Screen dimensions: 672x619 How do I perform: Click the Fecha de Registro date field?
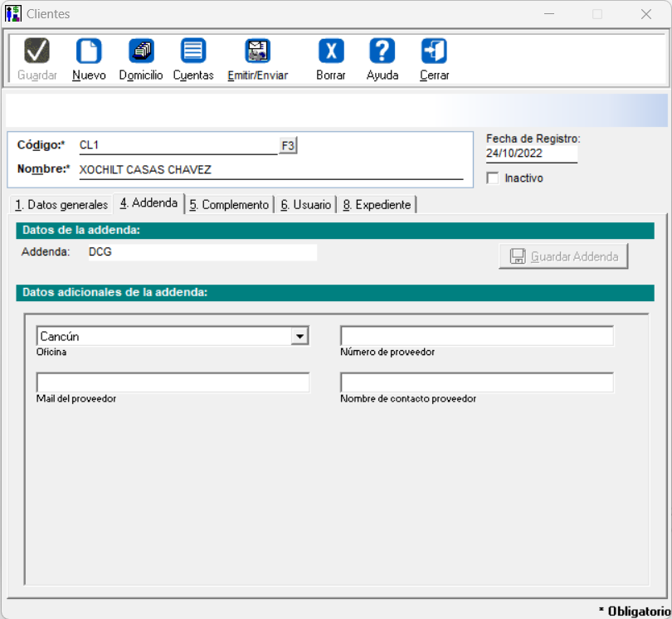pos(531,154)
